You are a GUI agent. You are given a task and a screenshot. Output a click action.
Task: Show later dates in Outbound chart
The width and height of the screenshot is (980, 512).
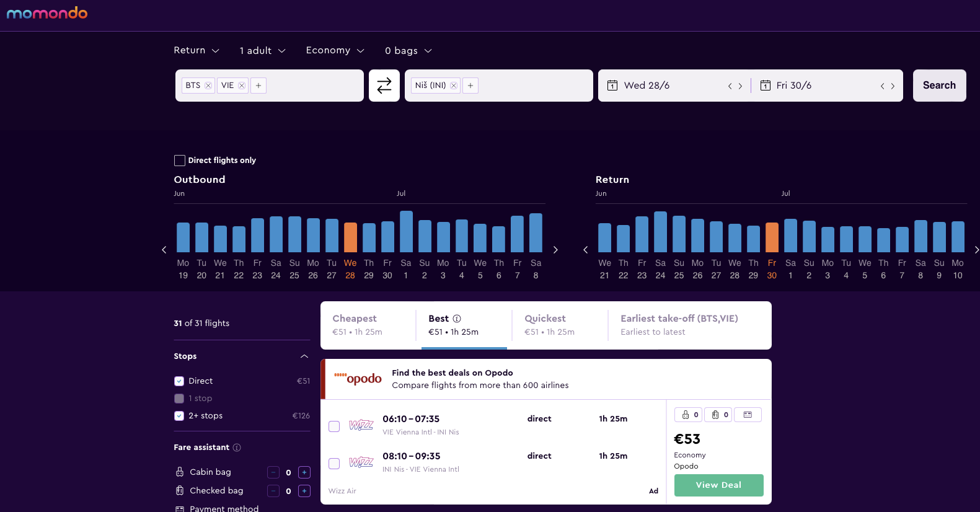(555, 250)
